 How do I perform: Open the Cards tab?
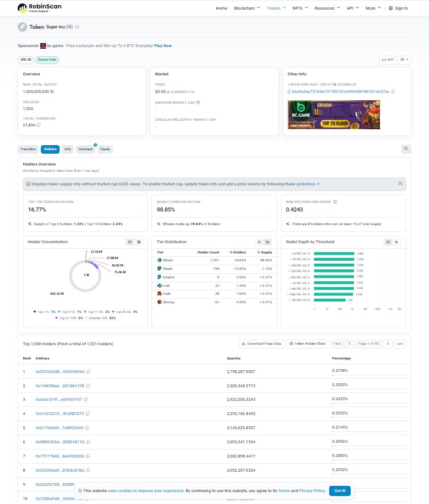pyautogui.click(x=105, y=149)
